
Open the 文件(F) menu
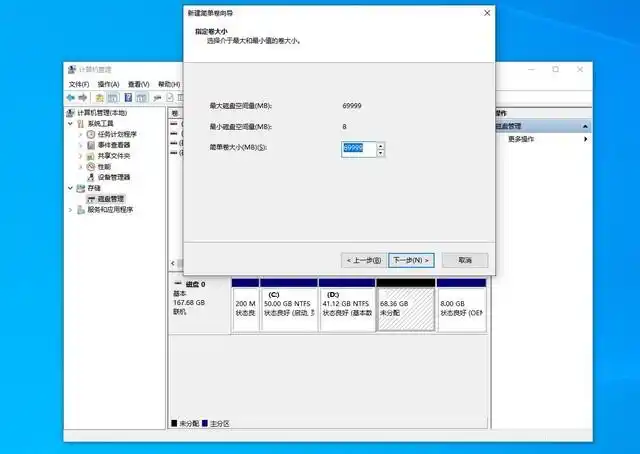point(79,84)
